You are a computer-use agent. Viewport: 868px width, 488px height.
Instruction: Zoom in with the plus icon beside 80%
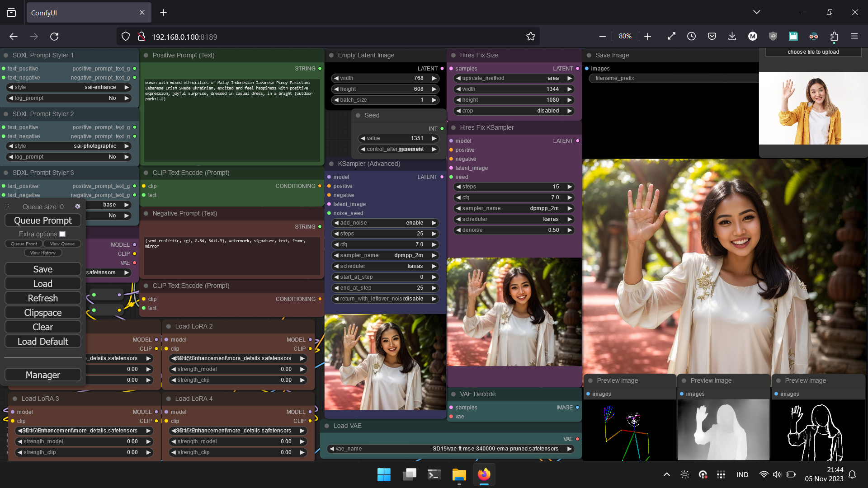[x=647, y=36]
